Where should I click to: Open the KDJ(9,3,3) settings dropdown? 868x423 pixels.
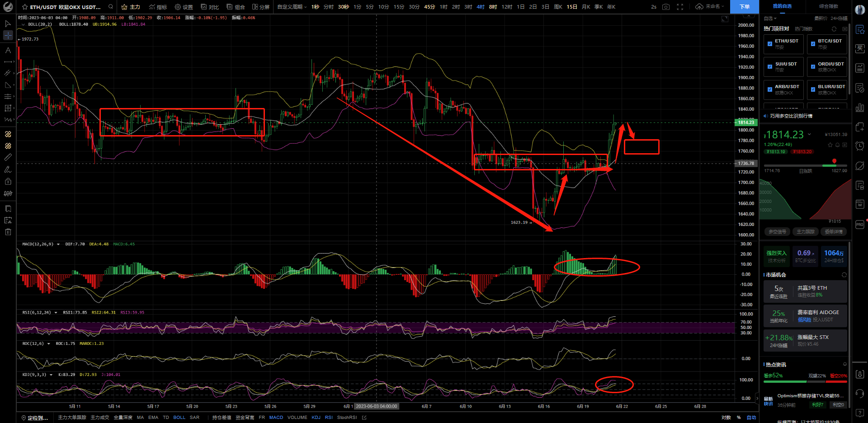coord(51,375)
